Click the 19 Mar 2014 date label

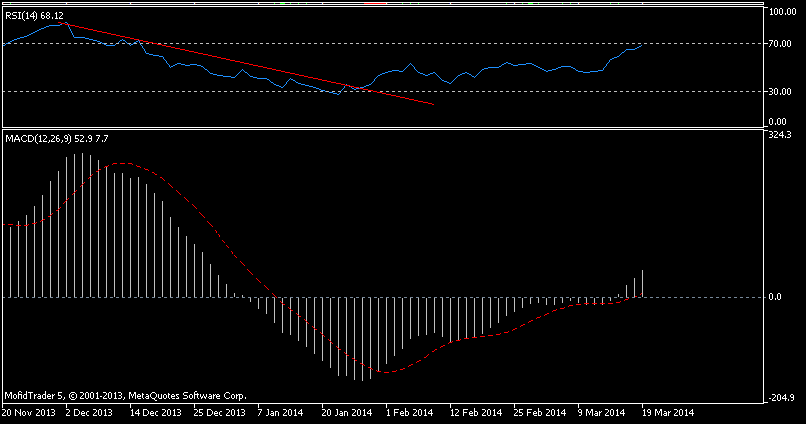point(666,411)
